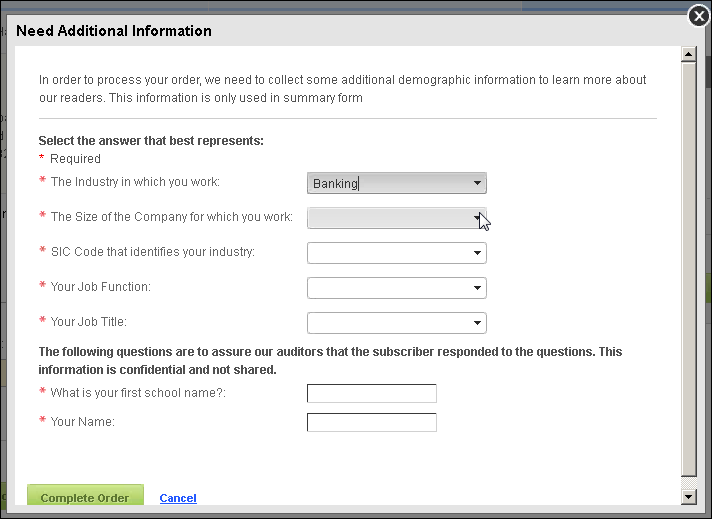The width and height of the screenshot is (712, 519).
Task: Expand the Size of the Company dropdown
Action: pyautogui.click(x=396, y=218)
